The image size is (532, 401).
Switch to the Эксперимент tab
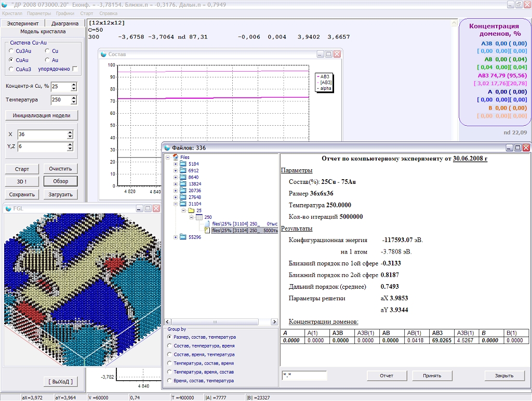pos(23,23)
